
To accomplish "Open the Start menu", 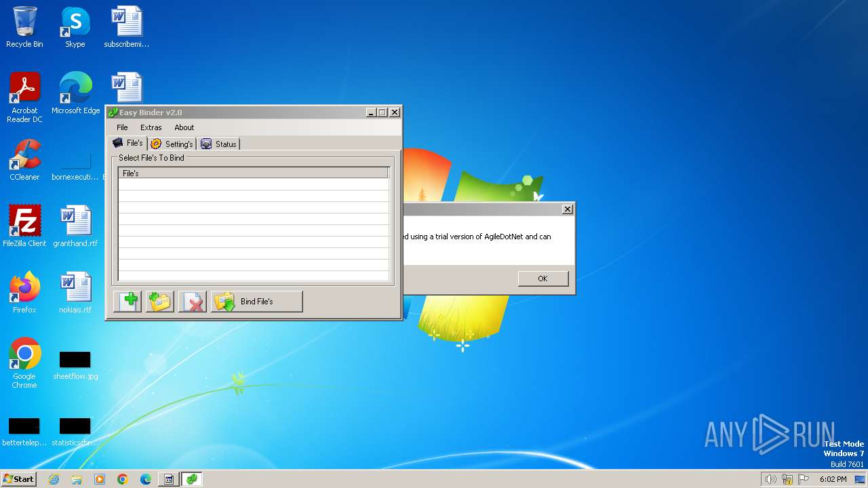I will click(x=18, y=479).
